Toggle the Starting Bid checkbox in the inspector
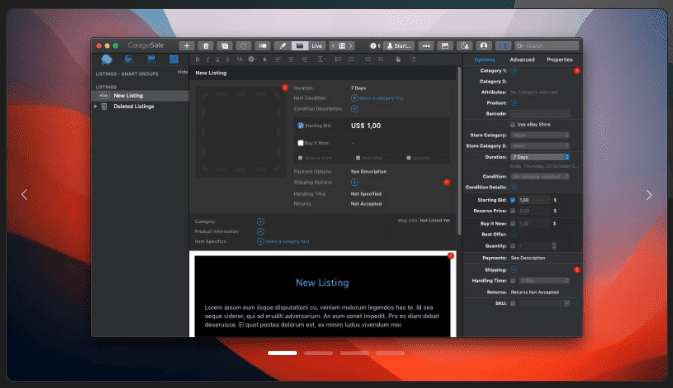This screenshot has height=388, width=673. coord(512,200)
